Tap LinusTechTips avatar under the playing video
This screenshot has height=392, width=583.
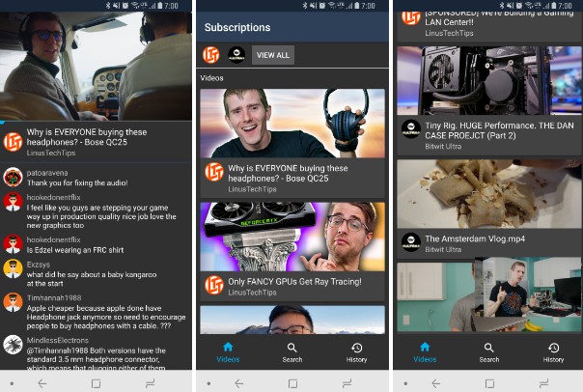13,142
